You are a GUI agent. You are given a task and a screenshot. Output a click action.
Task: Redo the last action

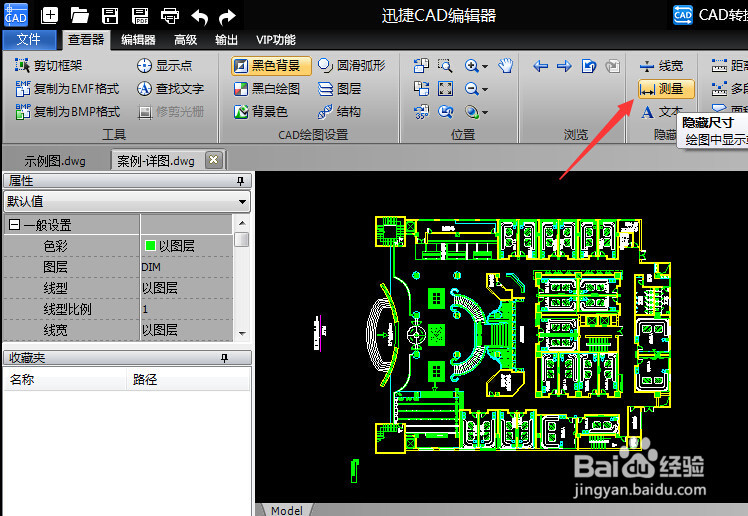coord(227,17)
